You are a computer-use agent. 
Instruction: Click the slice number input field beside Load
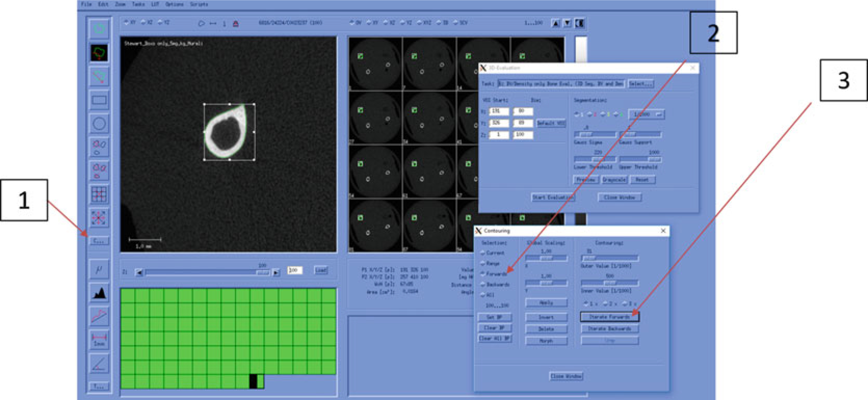pyautogui.click(x=294, y=270)
